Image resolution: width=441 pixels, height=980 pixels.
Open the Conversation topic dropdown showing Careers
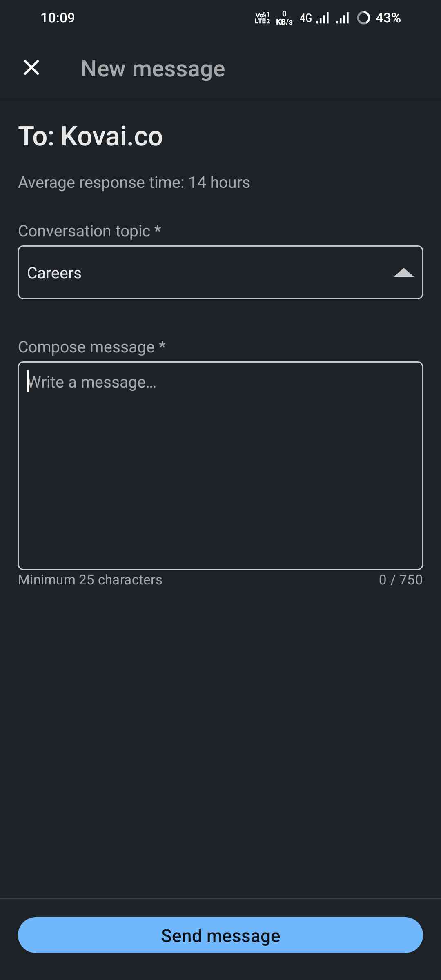pos(220,272)
